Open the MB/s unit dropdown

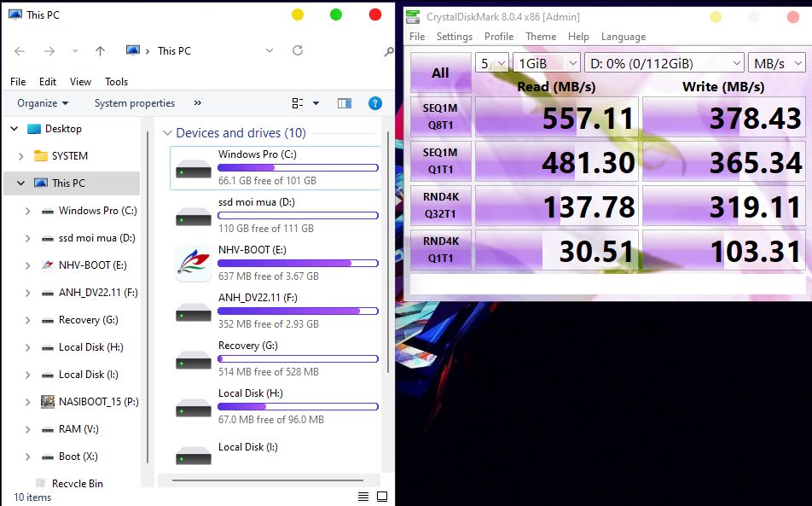(776, 63)
